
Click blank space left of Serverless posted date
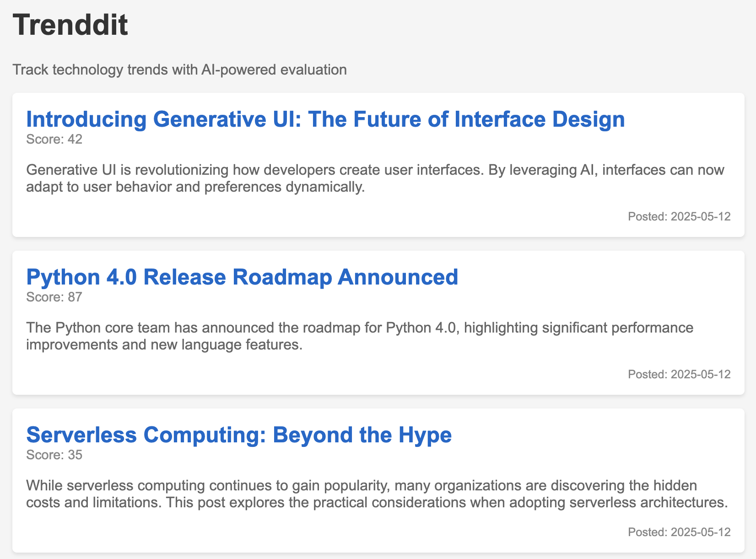coord(320,532)
